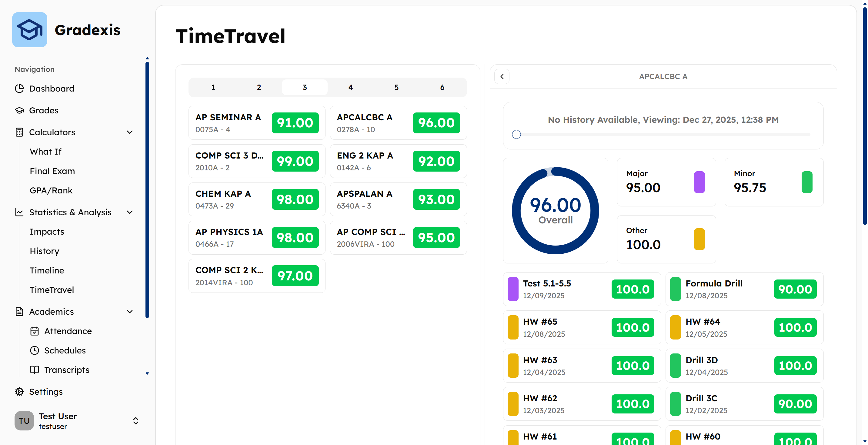This screenshot has height=445, width=868.
Task: Switch to grading period tab 1
Action: click(x=213, y=87)
